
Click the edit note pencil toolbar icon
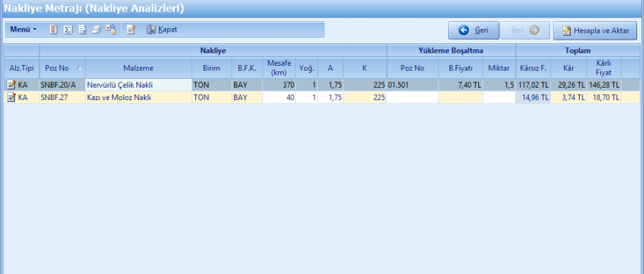tap(131, 30)
